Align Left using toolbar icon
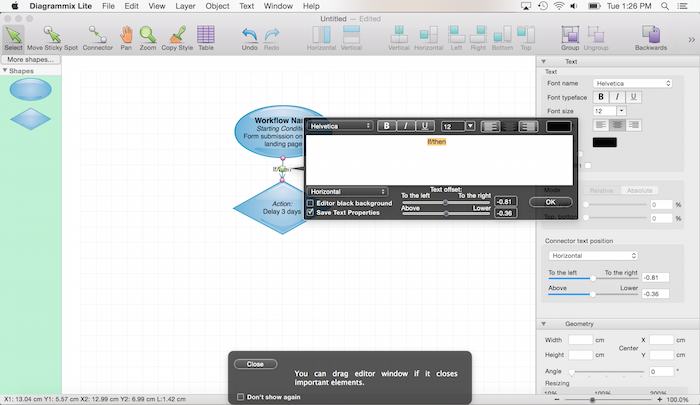The width and height of the screenshot is (700, 405). (x=456, y=38)
